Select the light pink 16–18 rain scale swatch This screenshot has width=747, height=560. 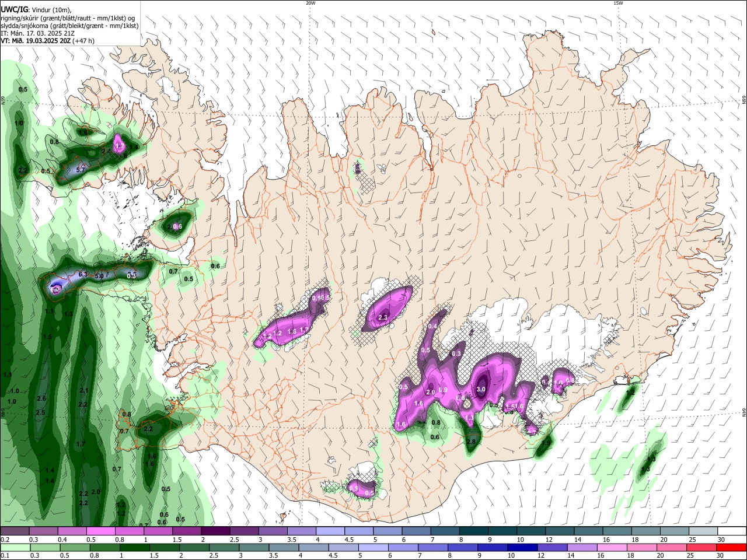pyautogui.click(x=612, y=548)
